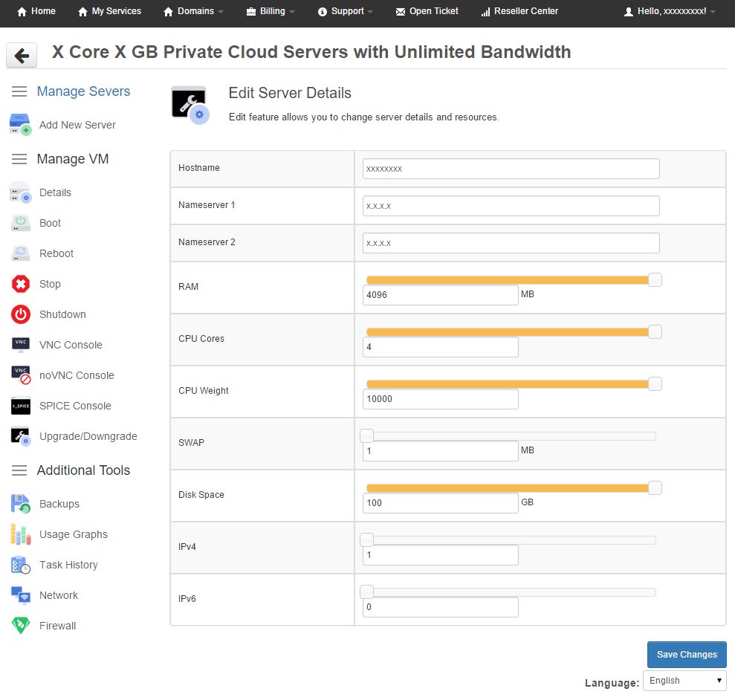Open the Reseller Center menu item
Viewport: 735px width, 700px height.
click(x=519, y=12)
